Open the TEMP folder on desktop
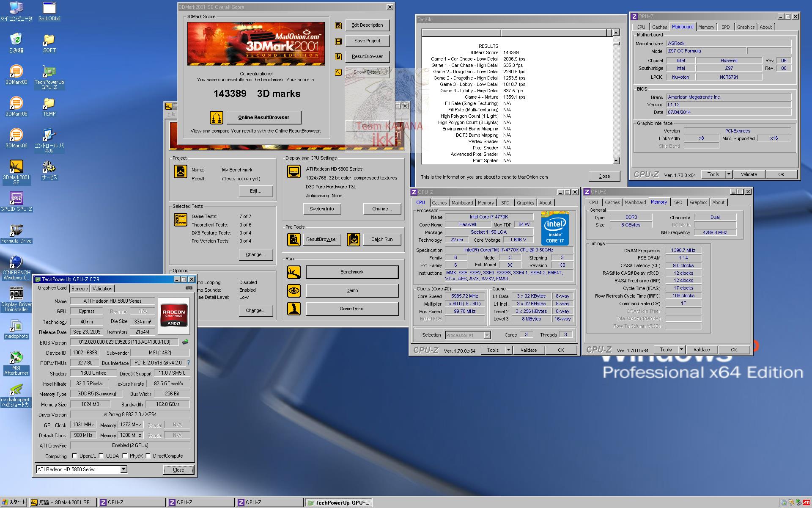Viewport: 812px width, 508px height. pos(49,107)
